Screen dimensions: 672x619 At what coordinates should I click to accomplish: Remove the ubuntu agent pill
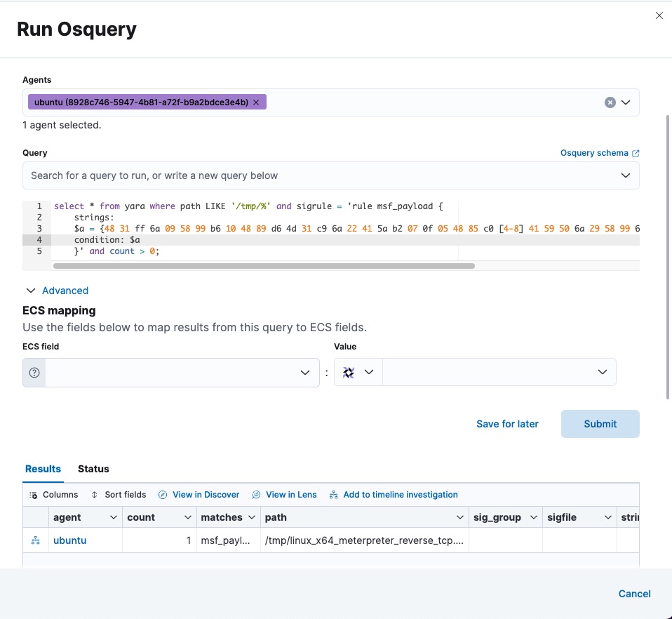256,102
